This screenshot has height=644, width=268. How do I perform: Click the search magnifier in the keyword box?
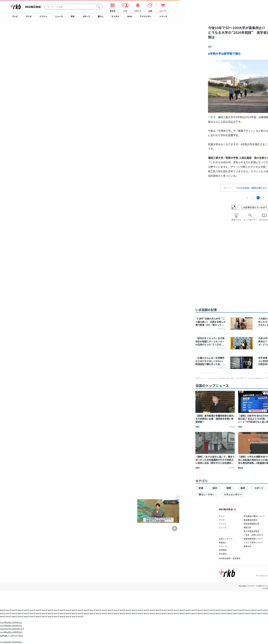point(98,7)
